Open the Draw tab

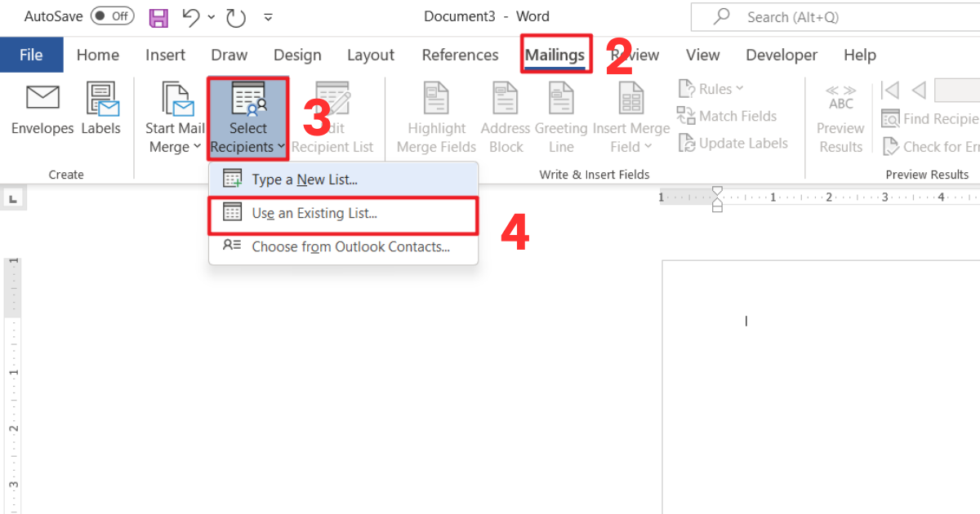[229, 55]
